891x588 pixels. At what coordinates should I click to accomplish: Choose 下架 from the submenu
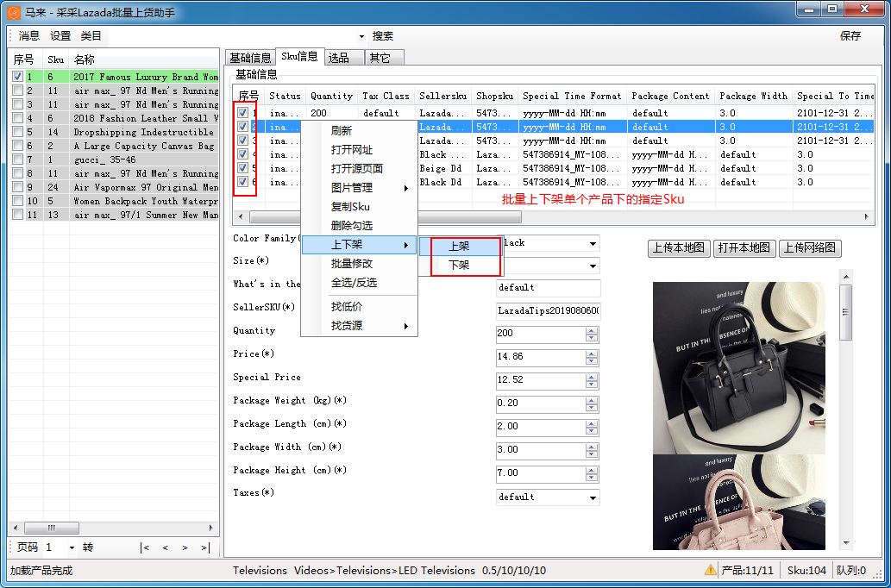[x=459, y=265]
